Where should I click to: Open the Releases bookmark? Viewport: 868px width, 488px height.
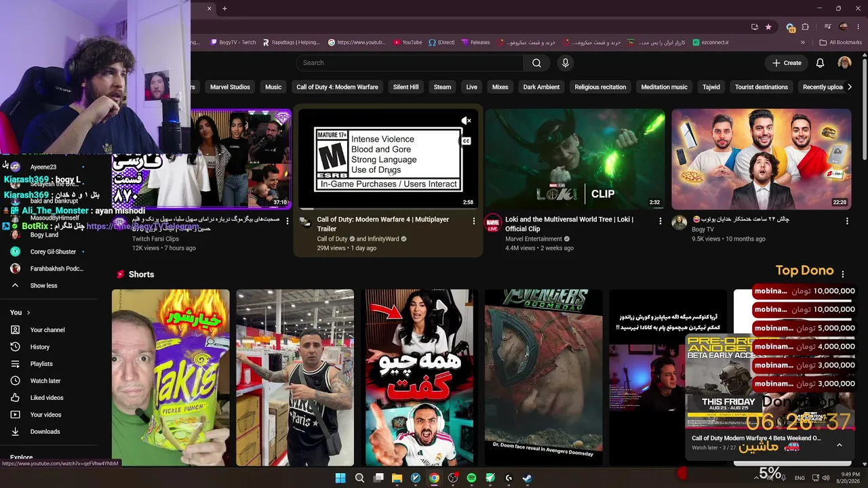point(475,42)
